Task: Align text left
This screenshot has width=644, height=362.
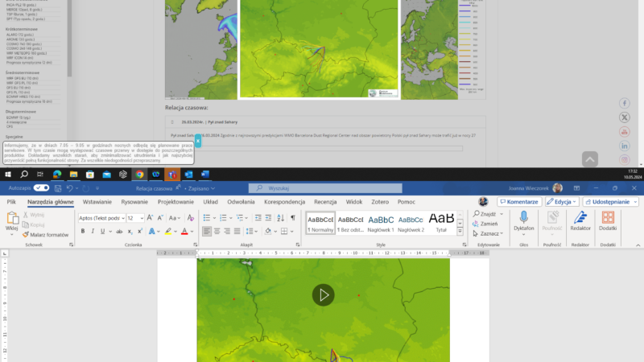Action: (x=207, y=232)
